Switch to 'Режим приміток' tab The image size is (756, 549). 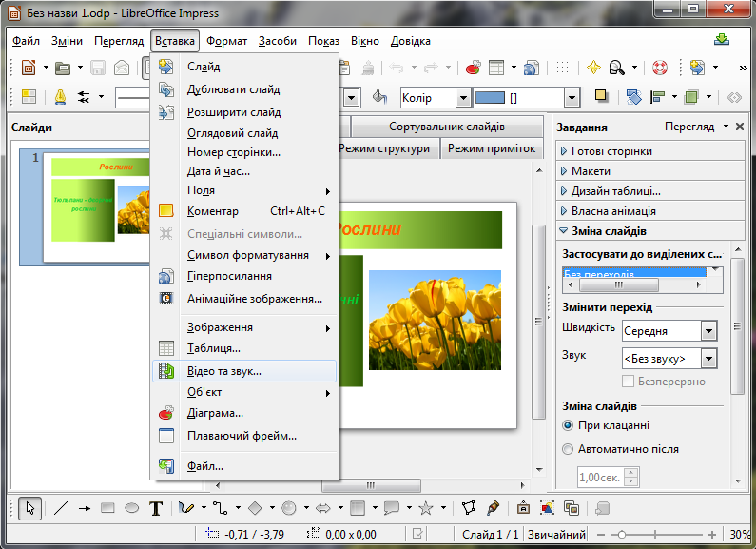[x=492, y=148]
